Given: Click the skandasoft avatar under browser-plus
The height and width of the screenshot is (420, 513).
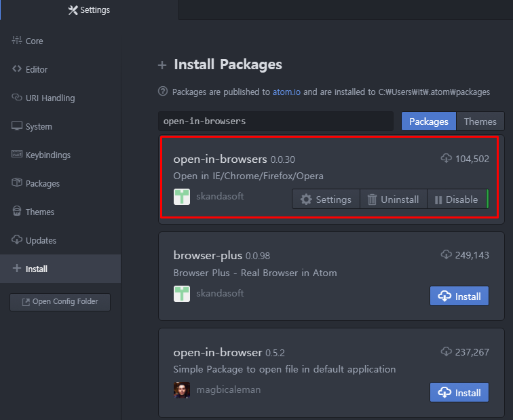Looking at the screenshot, I should (182, 294).
